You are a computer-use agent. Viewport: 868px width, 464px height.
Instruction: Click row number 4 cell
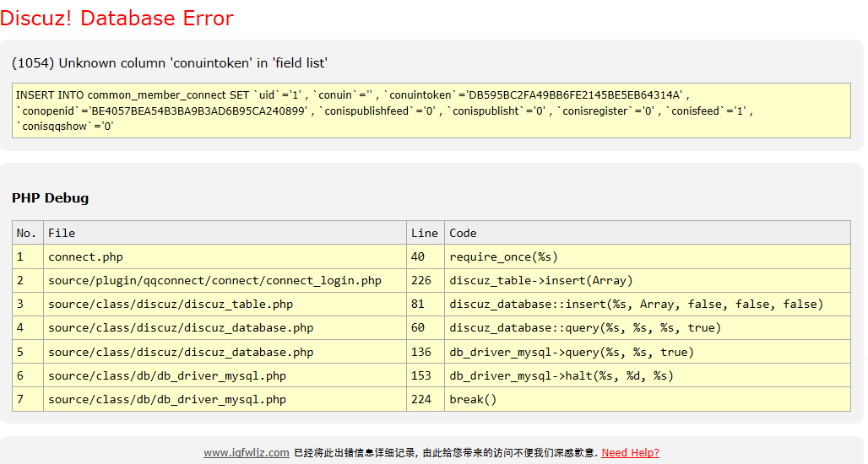point(28,328)
